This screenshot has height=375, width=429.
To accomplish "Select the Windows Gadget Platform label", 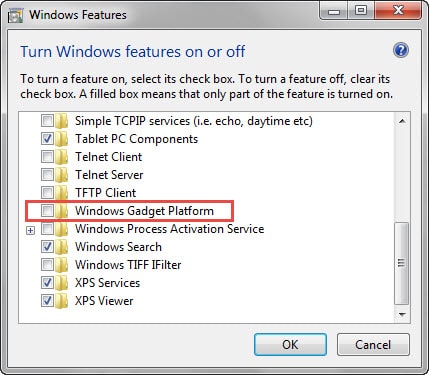I will [x=144, y=211].
